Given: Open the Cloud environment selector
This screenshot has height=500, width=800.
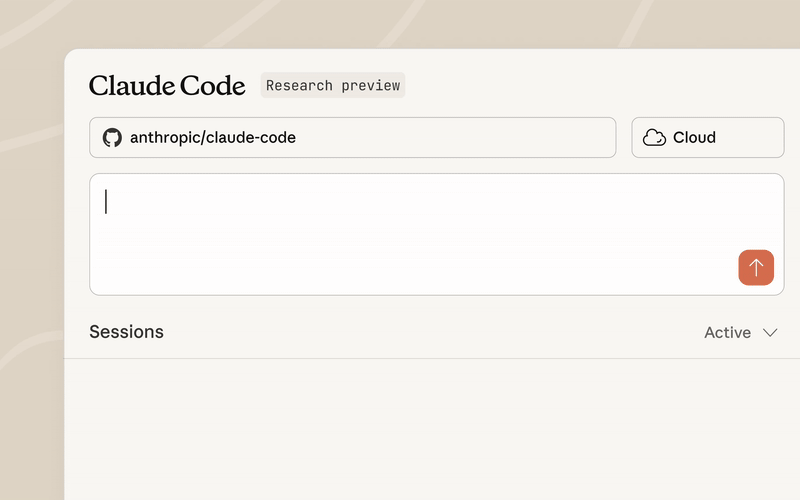Looking at the screenshot, I should [x=707, y=138].
